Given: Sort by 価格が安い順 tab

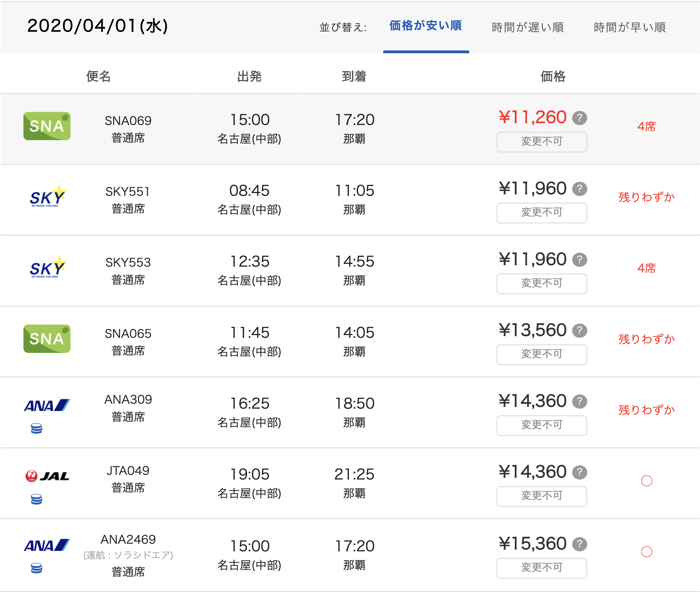Looking at the screenshot, I should [426, 26].
